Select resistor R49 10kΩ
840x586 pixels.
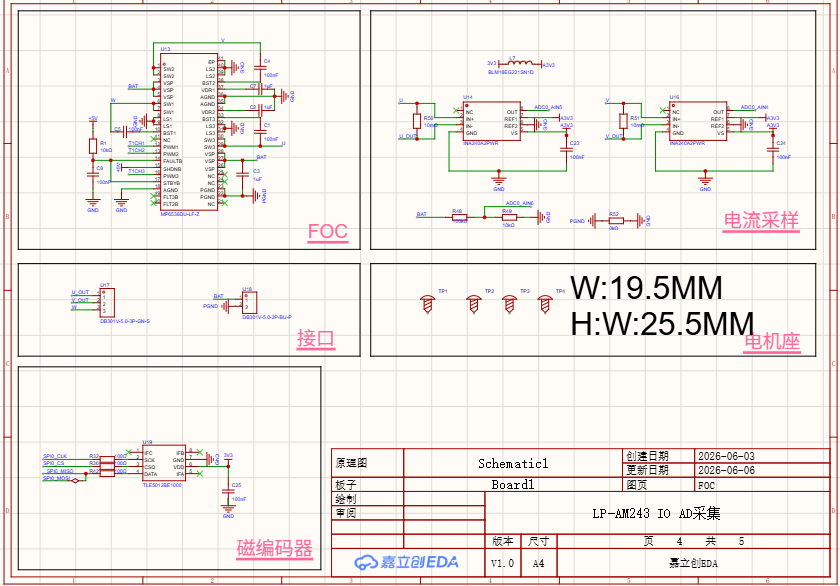[509, 217]
